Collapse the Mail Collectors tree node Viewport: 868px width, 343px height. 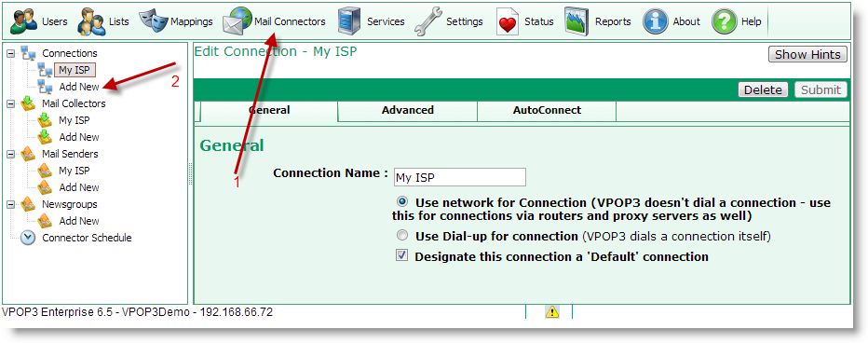[10, 103]
